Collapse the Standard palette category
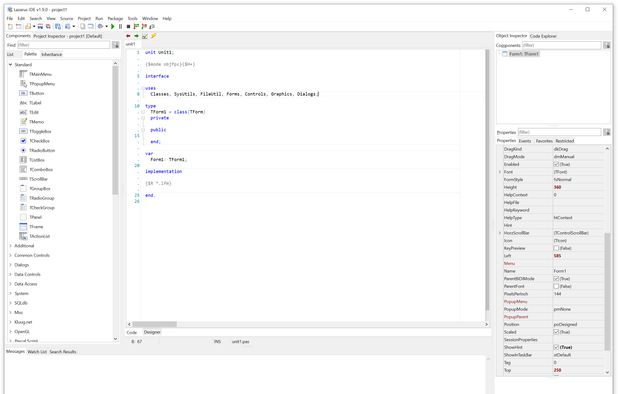This screenshot has width=618, height=394. pos(10,65)
